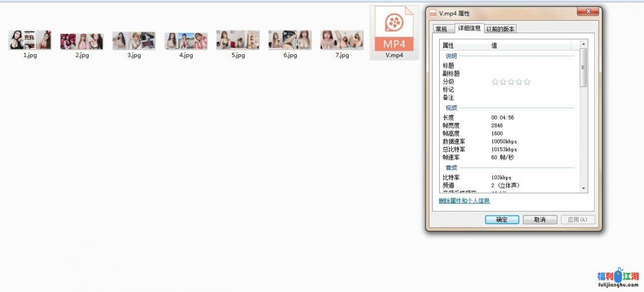Select the 4.jpg image icon on the desktop
Viewport: 644px width, 292px height.
point(185,39)
